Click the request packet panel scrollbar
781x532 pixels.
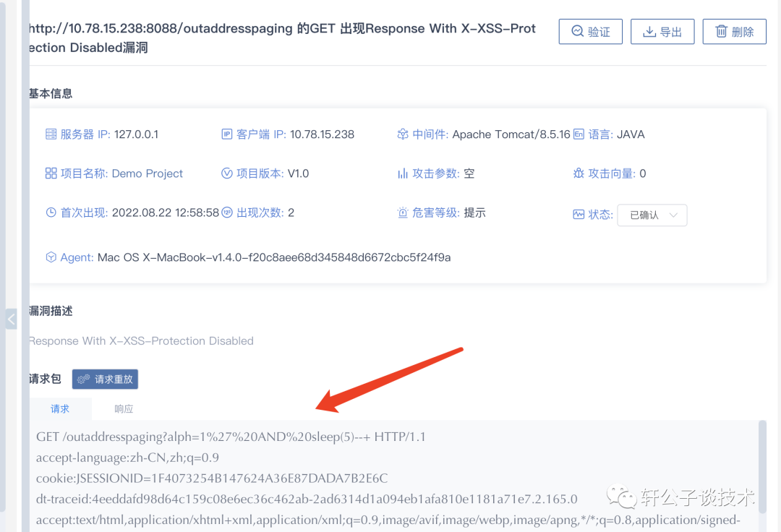click(762, 467)
